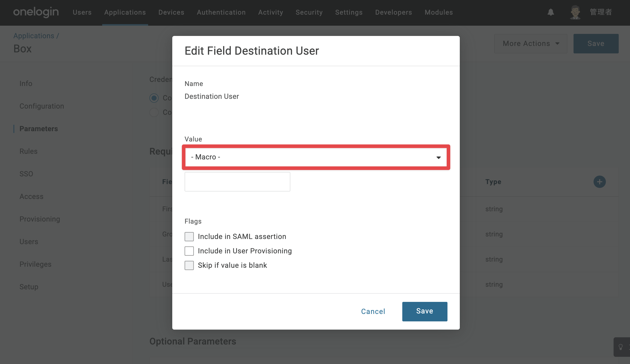
Task: Cancel the Edit Field dialog
Action: [373, 311]
